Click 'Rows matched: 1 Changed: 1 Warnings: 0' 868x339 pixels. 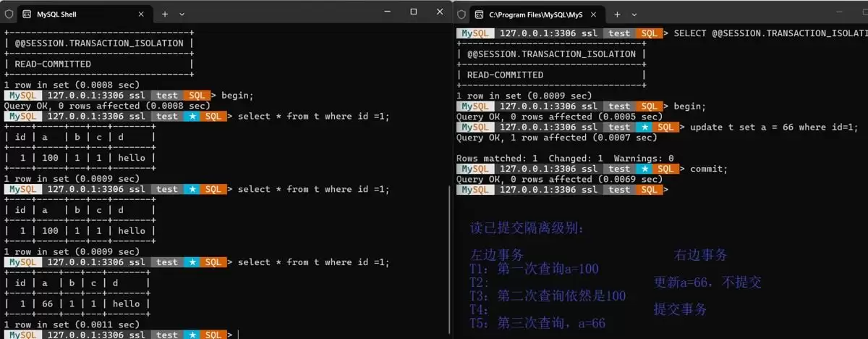pyautogui.click(x=565, y=158)
